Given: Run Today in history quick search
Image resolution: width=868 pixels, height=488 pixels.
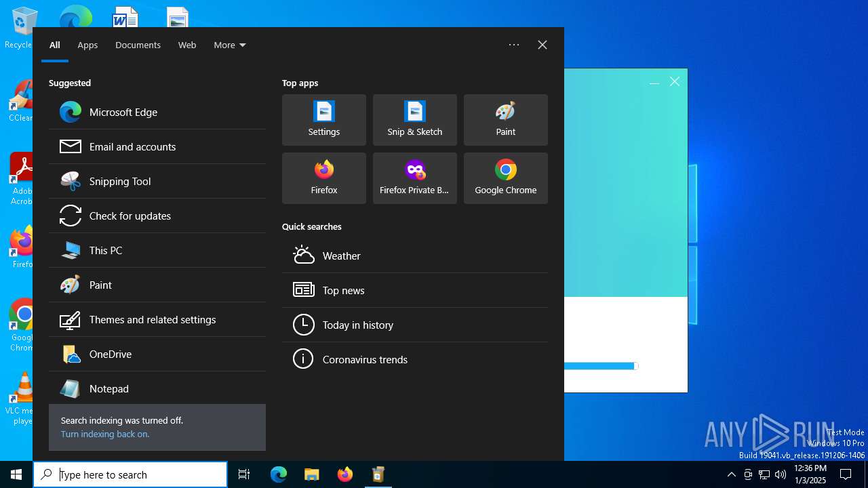Looking at the screenshot, I should coord(415,325).
